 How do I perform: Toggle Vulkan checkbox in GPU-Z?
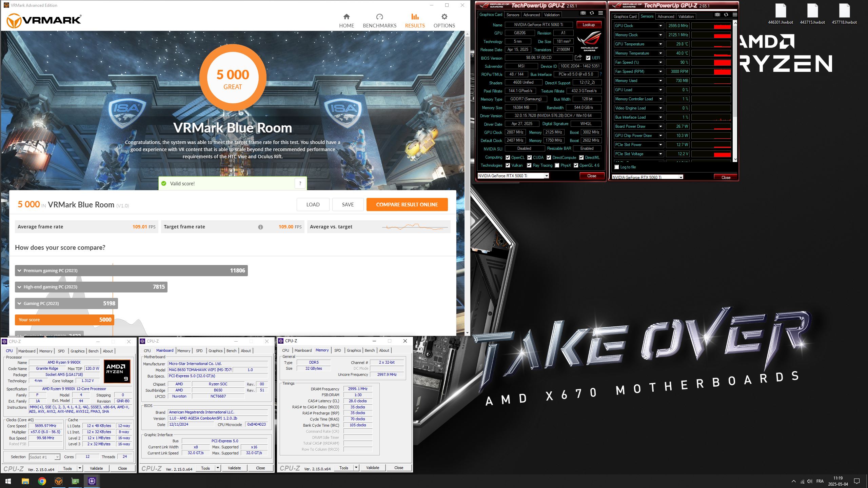pos(508,165)
